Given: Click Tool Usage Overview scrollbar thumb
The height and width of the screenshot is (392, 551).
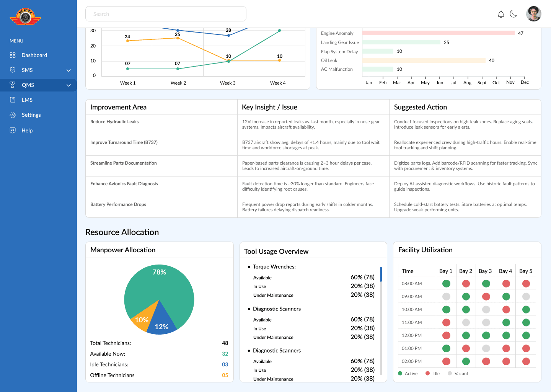Looking at the screenshot, I should tap(381, 274).
